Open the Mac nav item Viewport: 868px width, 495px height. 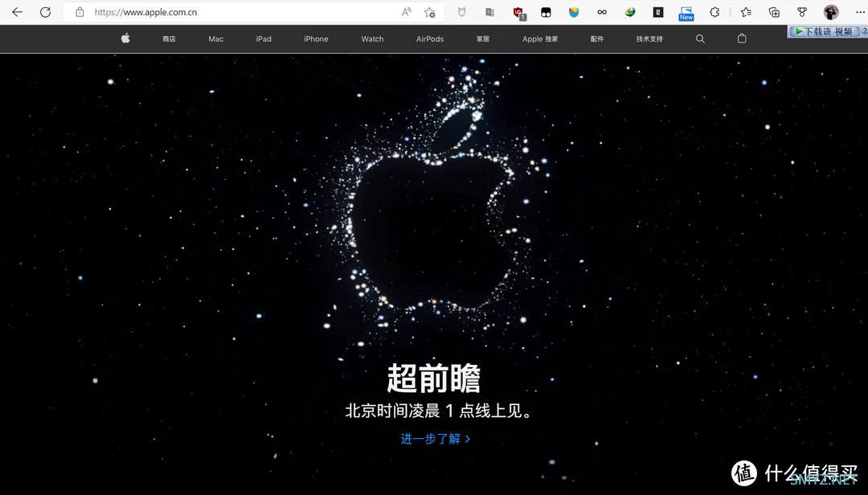(216, 39)
